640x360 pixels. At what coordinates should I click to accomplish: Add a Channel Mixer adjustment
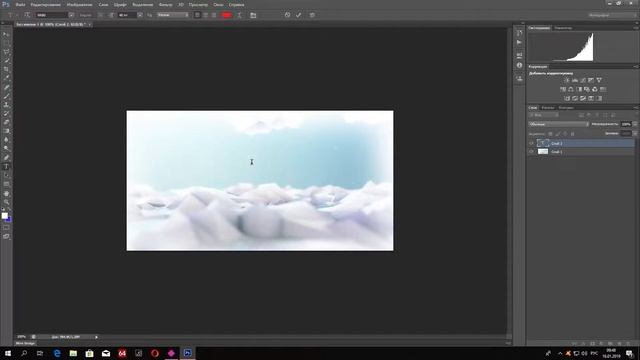(595, 89)
